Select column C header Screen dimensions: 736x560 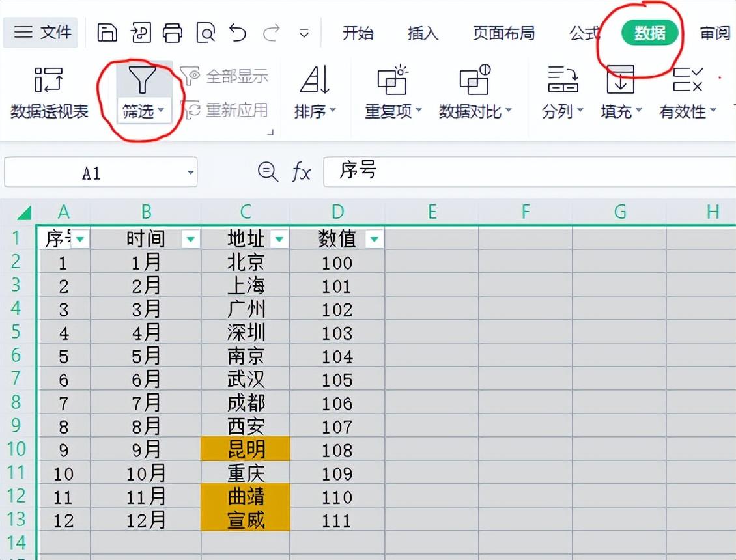tap(246, 212)
